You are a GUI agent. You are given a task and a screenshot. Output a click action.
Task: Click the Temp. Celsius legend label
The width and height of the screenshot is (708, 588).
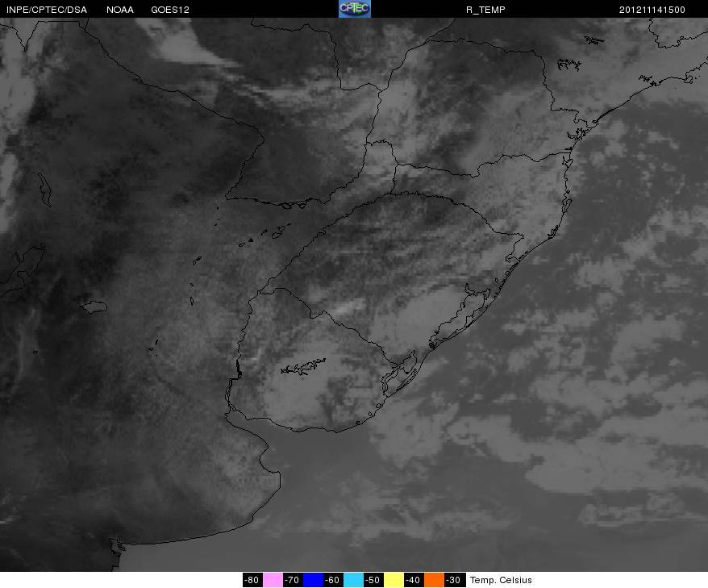point(501,580)
